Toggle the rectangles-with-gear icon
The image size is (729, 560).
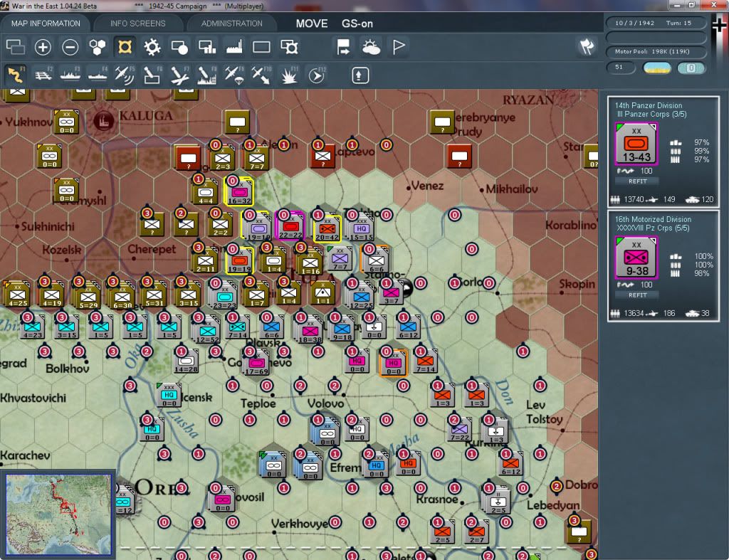click(x=289, y=47)
